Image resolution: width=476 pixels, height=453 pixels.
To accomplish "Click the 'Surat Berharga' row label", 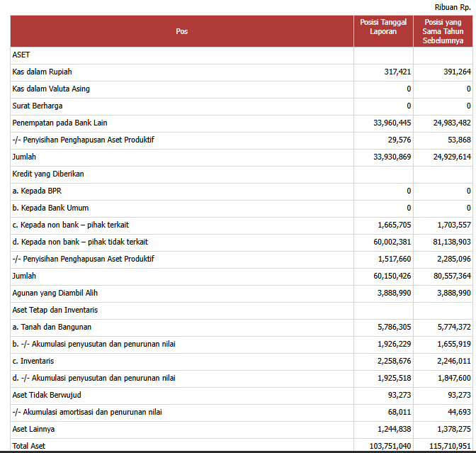I will [38, 106].
